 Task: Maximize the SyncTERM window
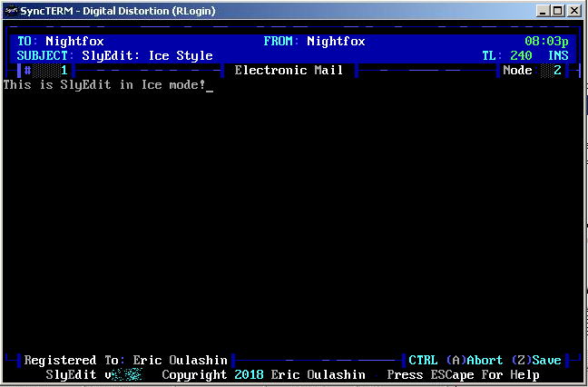pyautogui.click(x=558, y=10)
